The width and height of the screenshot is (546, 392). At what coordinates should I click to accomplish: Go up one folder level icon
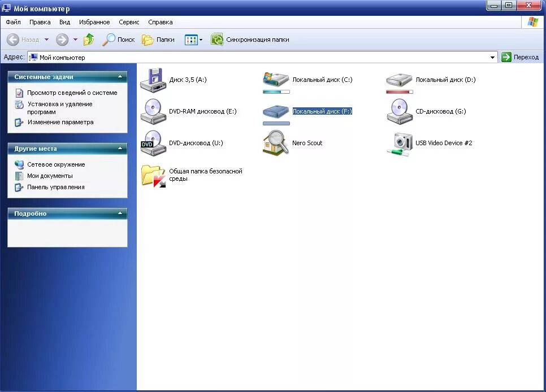pyautogui.click(x=89, y=40)
